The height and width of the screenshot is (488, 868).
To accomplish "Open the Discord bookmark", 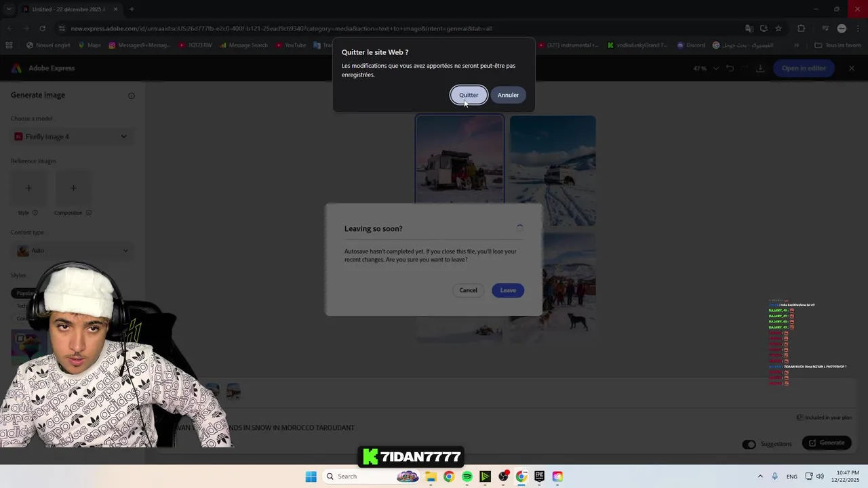I will point(690,45).
